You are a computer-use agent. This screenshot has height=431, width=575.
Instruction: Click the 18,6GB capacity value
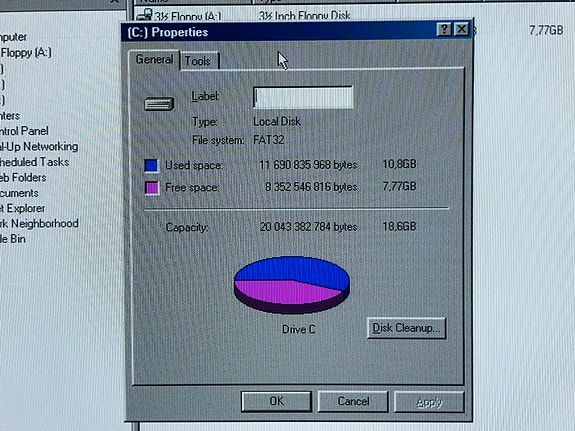coord(399,226)
